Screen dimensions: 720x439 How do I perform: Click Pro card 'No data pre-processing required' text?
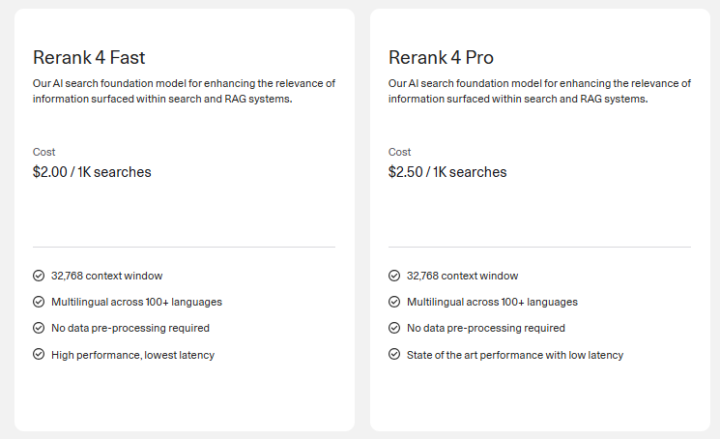click(x=486, y=328)
